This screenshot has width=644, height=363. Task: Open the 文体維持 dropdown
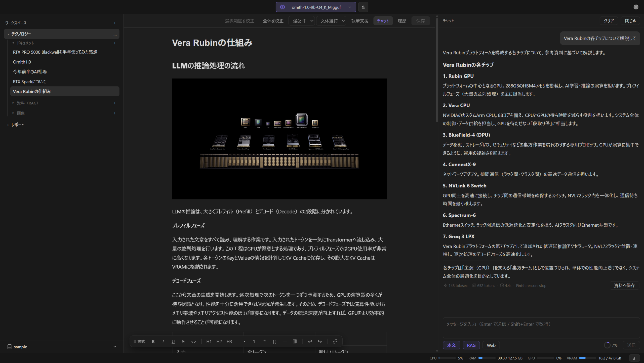point(331,21)
